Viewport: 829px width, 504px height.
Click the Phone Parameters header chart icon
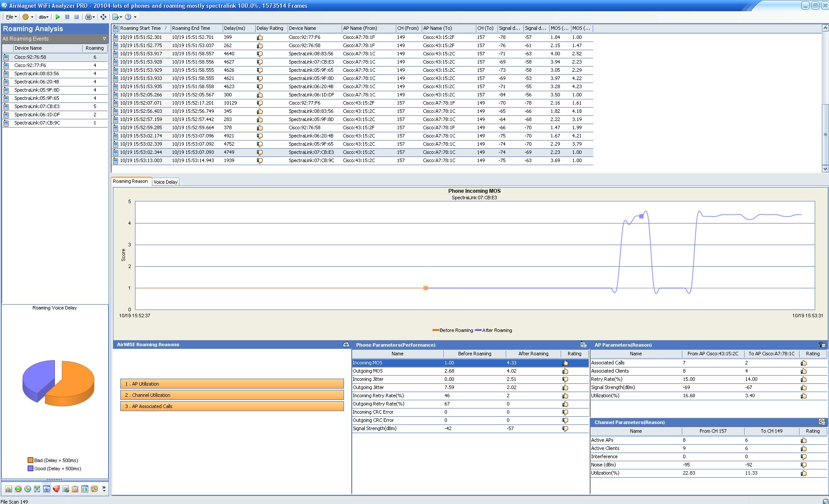584,345
